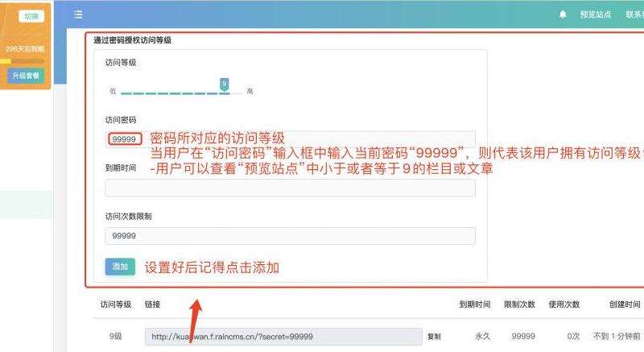Click the secret link URL field
This screenshot has height=352, width=644.
pos(283,337)
